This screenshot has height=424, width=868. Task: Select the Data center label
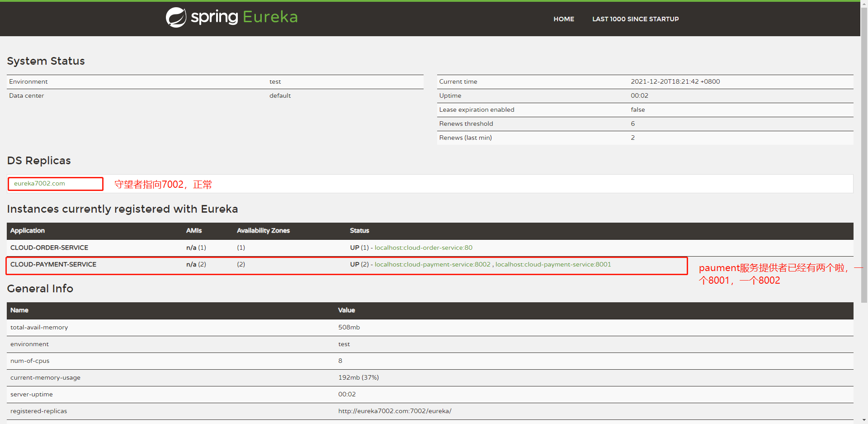[x=26, y=95]
